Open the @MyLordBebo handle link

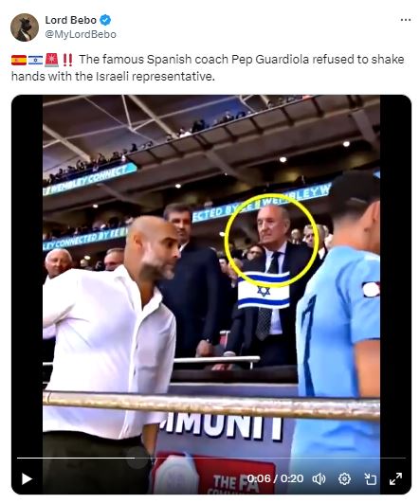[x=81, y=34]
